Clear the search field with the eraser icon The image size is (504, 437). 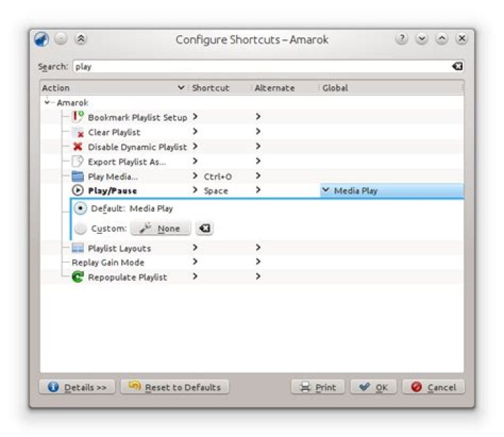[x=457, y=67]
